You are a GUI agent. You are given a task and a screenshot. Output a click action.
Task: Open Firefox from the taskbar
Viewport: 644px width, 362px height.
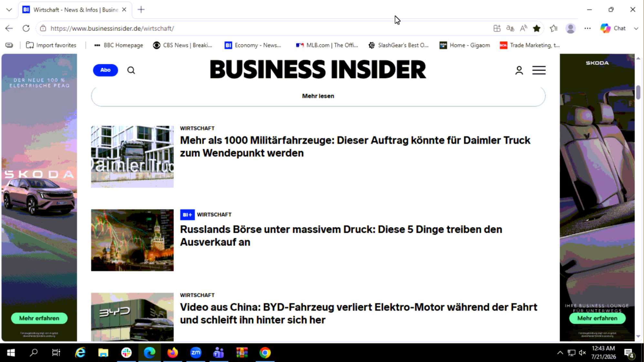point(173,353)
